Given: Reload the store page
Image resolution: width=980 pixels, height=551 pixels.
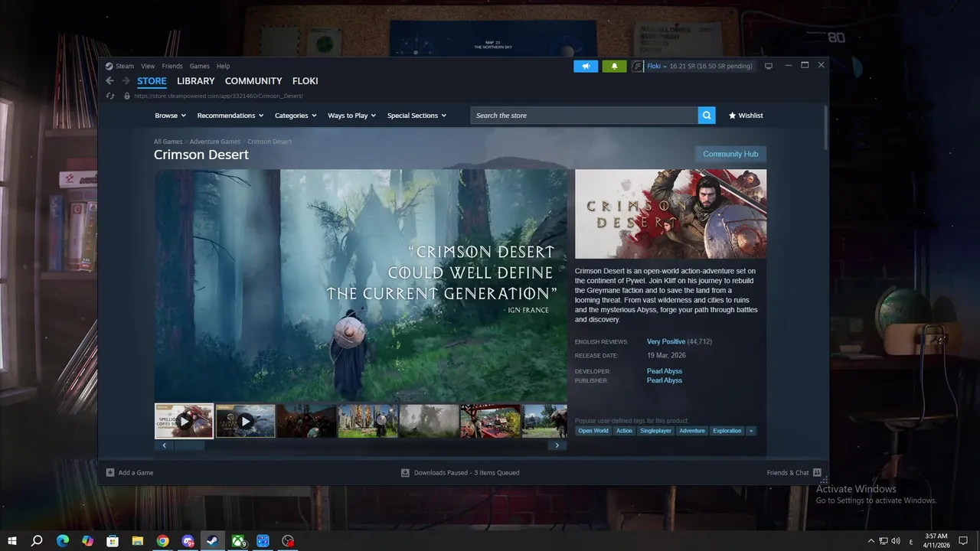Looking at the screenshot, I should (x=110, y=96).
